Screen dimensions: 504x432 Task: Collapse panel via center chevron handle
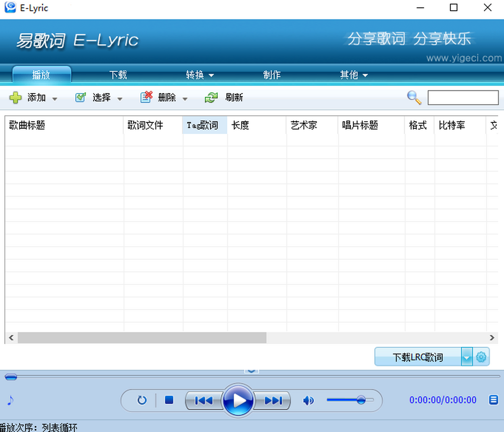(251, 371)
